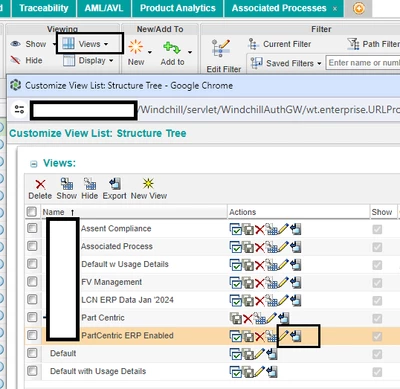Switch to the Traceability tab
The width and height of the screenshot is (400, 389).
43,8
